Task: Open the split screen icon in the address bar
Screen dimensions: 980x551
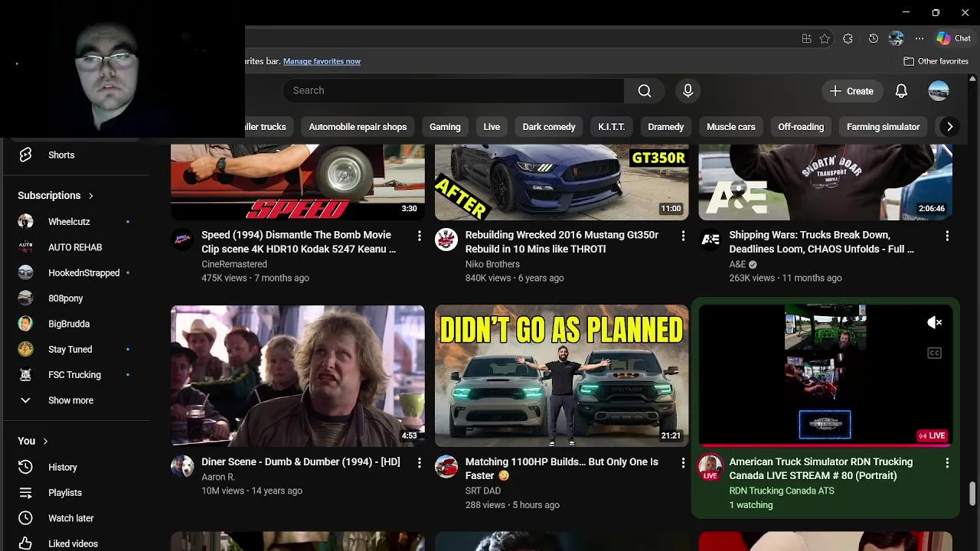Action: point(806,38)
